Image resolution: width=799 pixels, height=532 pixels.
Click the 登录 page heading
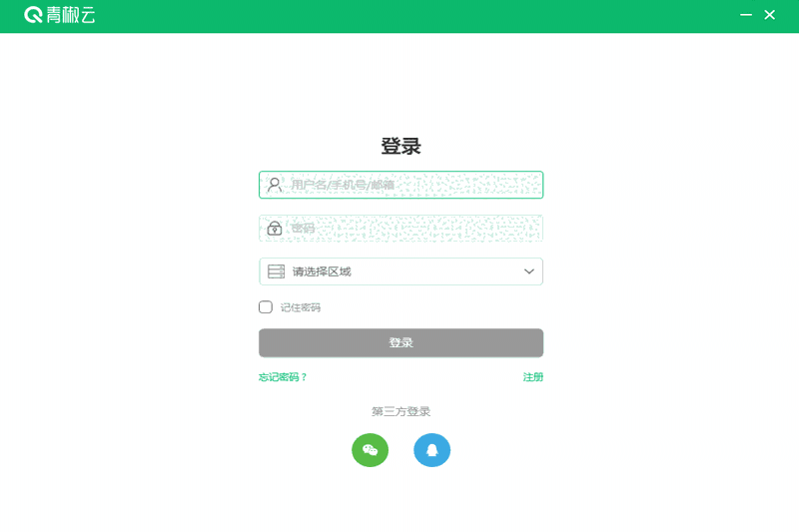(401, 146)
